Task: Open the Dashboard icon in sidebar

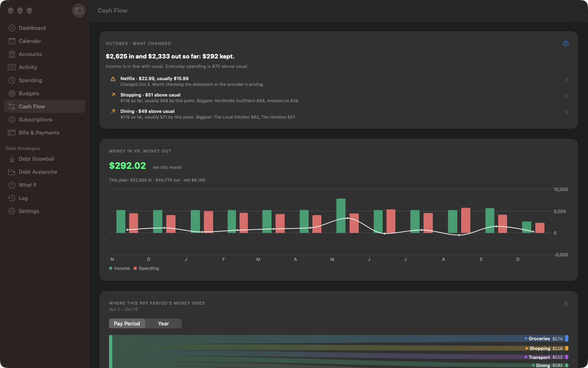Action: point(12,28)
